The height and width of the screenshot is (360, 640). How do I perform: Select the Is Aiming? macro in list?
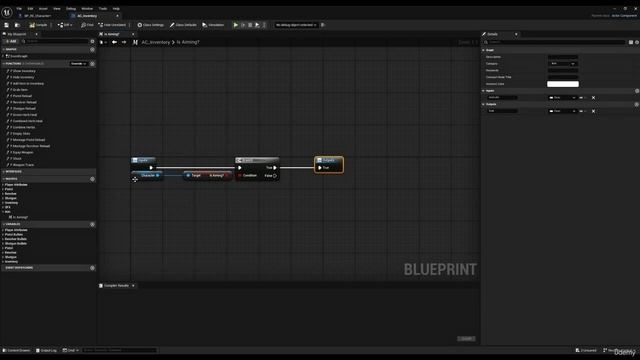(18, 217)
